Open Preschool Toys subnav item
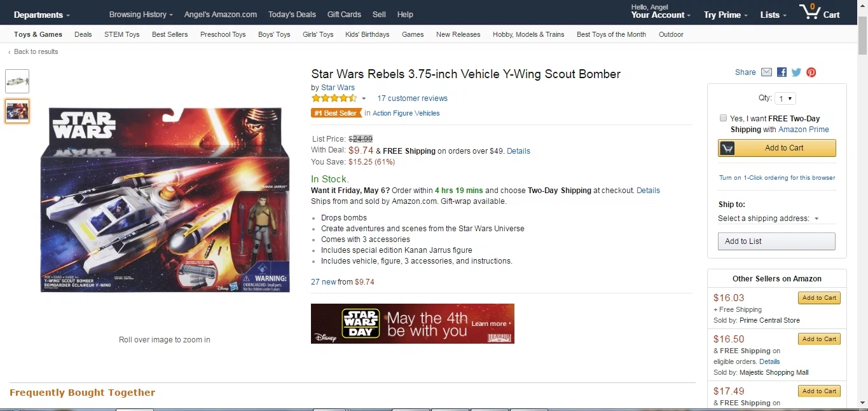This screenshot has height=411, width=868. [223, 34]
